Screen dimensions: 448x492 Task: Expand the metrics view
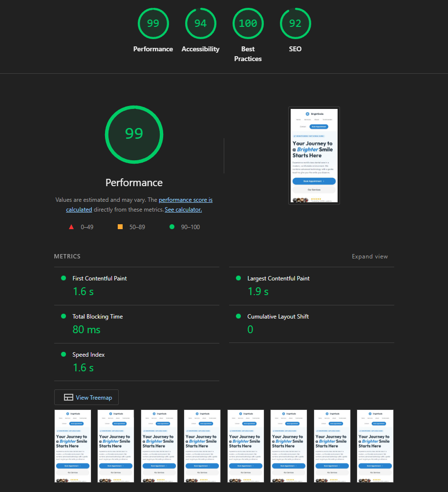coord(369,257)
